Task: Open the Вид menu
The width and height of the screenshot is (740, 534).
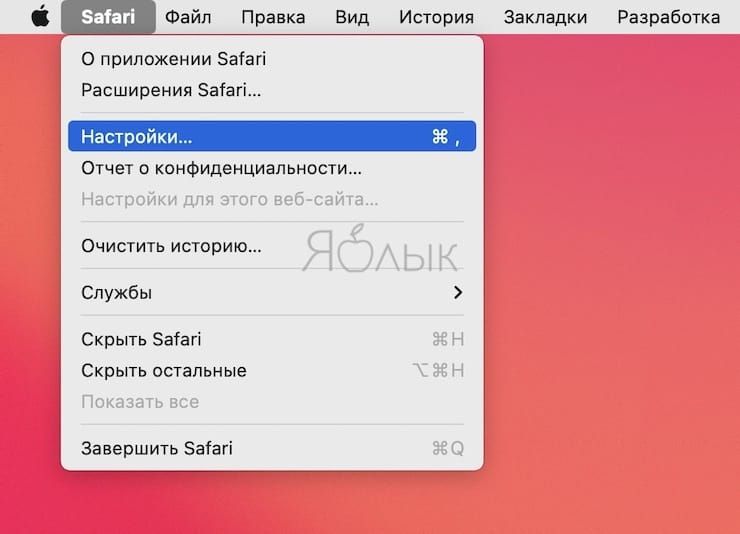Action: (x=352, y=17)
